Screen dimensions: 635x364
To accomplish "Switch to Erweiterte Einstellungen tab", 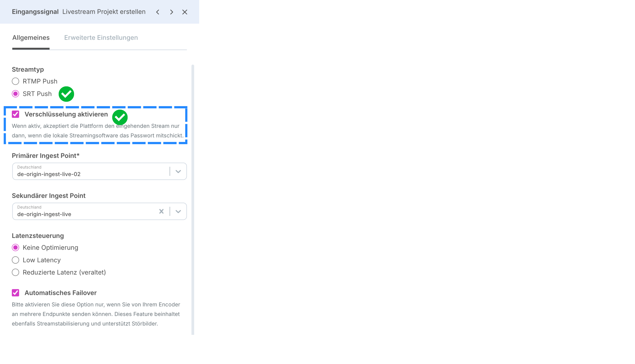I will coord(101,37).
